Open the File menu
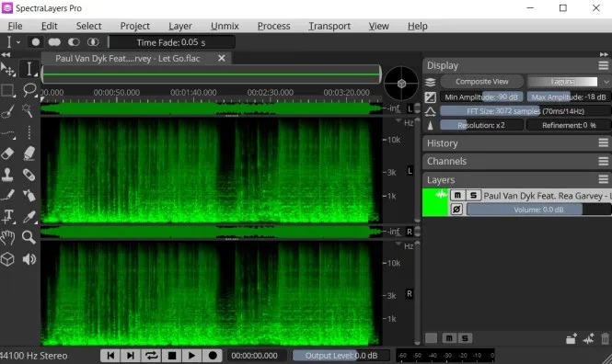This screenshot has height=364, width=612. coord(15,26)
